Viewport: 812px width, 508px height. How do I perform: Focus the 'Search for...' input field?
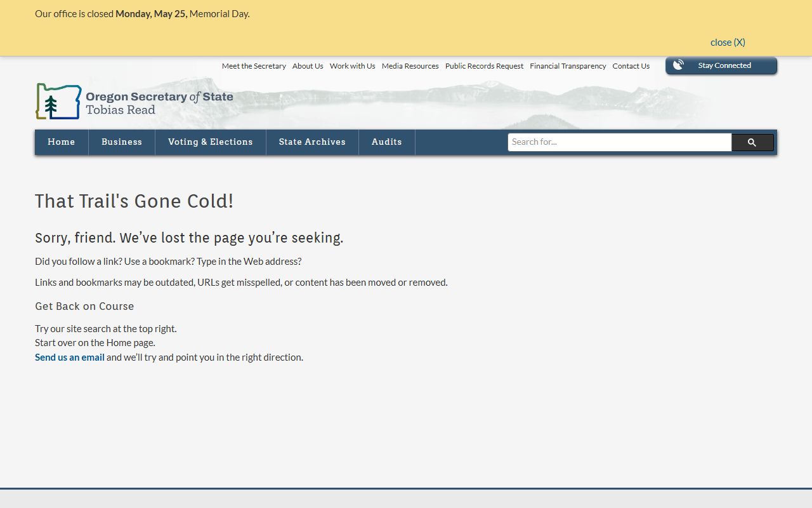(x=620, y=142)
